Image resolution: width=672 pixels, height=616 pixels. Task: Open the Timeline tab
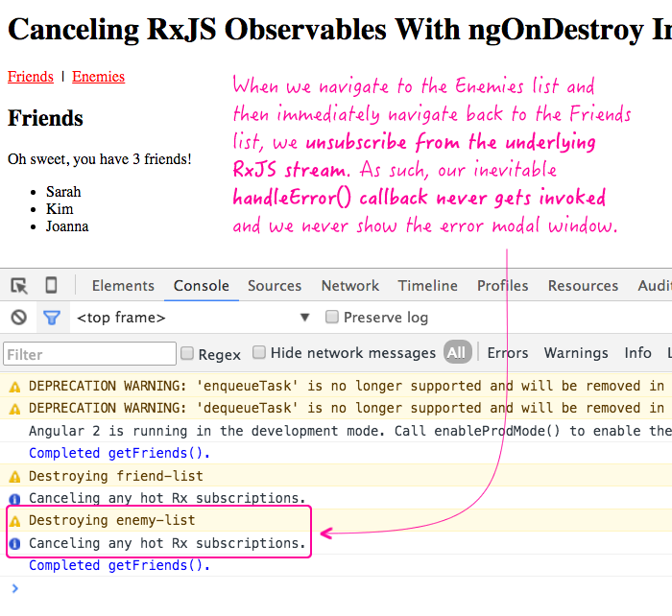428,286
